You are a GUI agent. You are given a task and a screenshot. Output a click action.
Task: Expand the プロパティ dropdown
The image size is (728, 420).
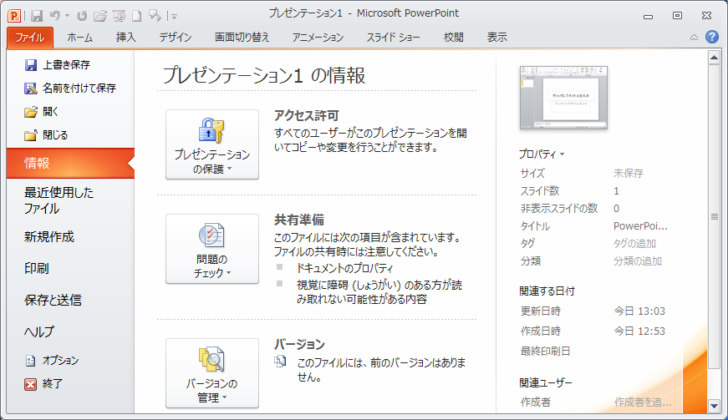point(541,154)
